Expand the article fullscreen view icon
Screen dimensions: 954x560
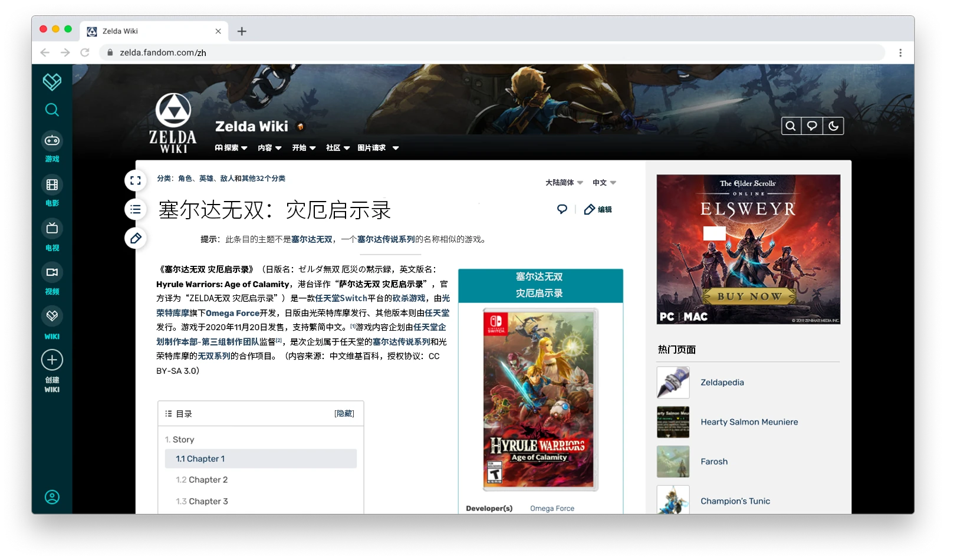pyautogui.click(x=136, y=180)
